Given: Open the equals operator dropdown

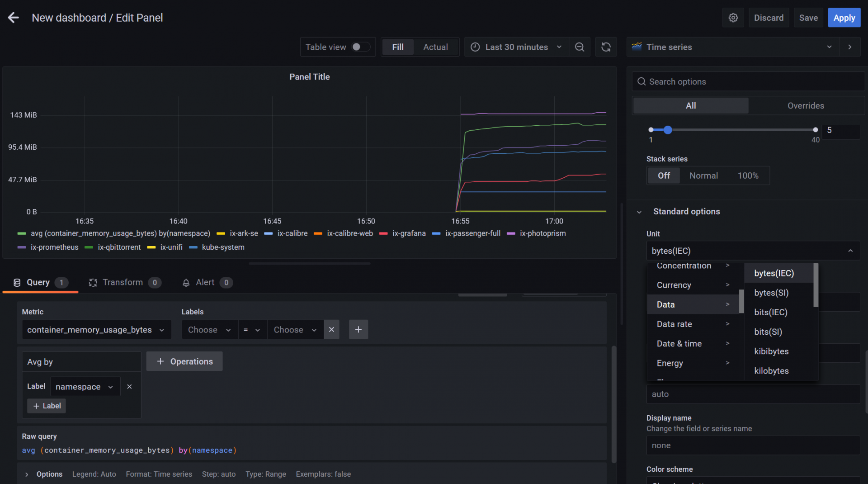Looking at the screenshot, I should click(252, 330).
